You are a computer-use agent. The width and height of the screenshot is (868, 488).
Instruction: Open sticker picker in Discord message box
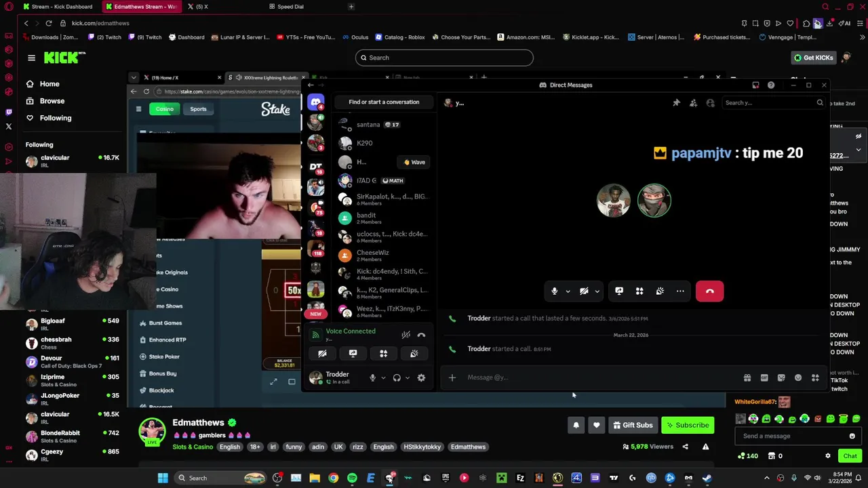781,378
